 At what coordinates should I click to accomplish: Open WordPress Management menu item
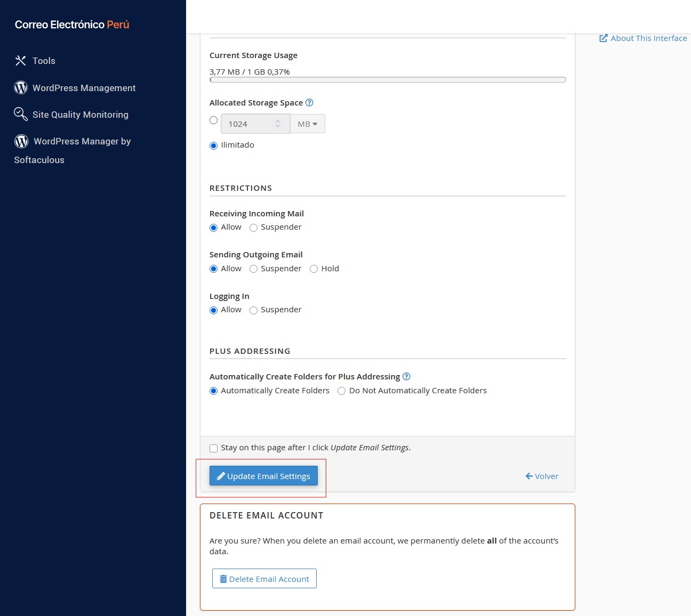(x=84, y=88)
